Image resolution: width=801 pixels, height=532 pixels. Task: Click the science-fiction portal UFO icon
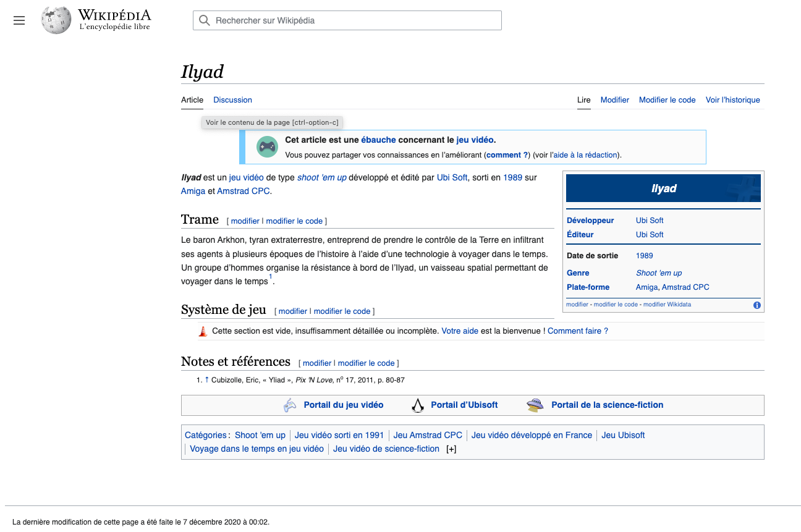tap(535, 405)
